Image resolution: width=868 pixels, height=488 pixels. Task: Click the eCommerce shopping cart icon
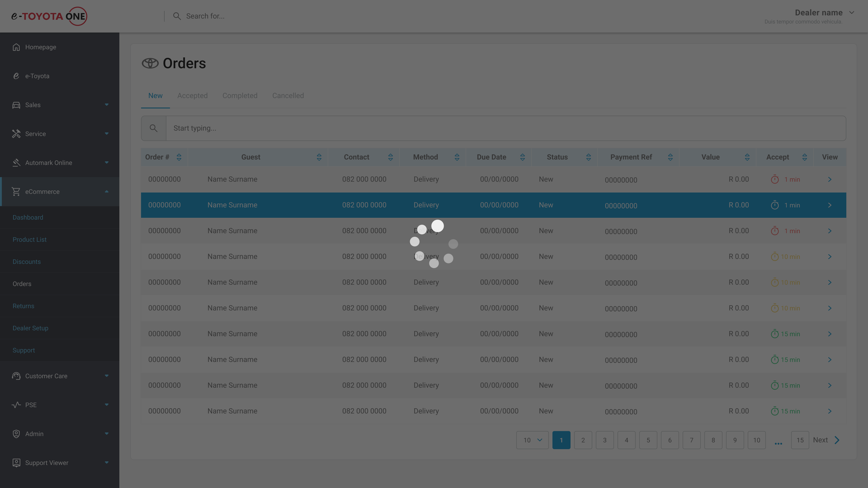coord(16,192)
